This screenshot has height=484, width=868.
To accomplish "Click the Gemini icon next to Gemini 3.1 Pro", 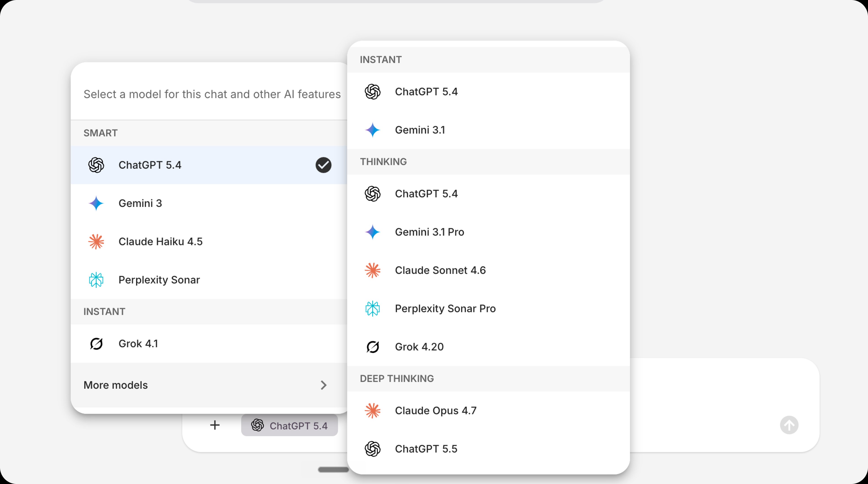I will click(373, 232).
